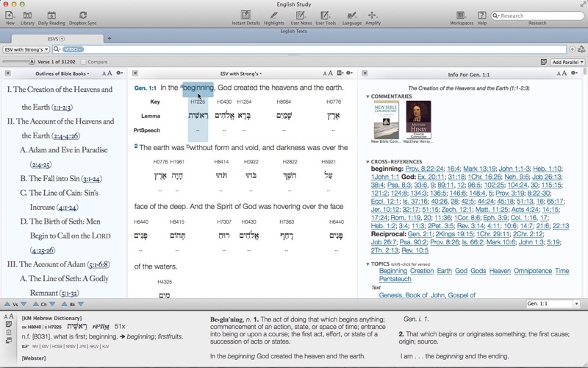Click the Omnipotence topic link
588x368 pixels.
532,271
